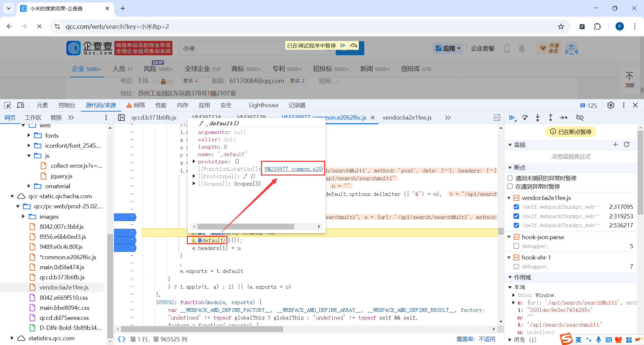Toggle the inspect element picker
This screenshot has height=345, width=644.
click(7, 105)
